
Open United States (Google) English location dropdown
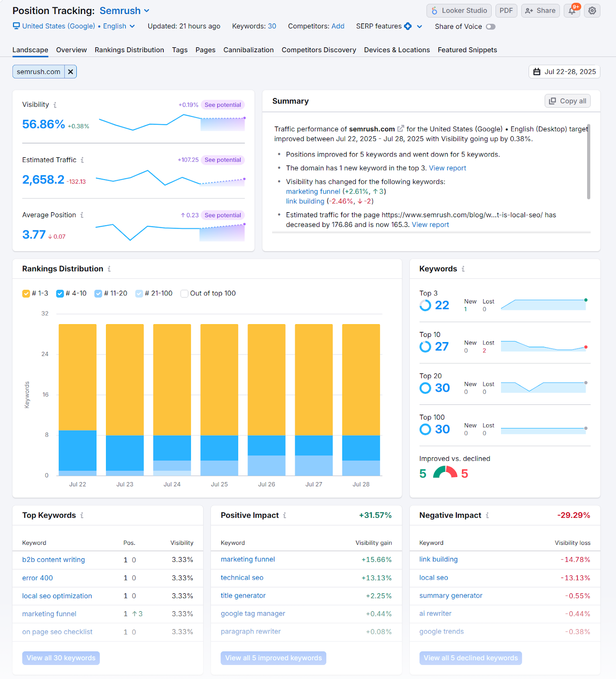[x=74, y=26]
